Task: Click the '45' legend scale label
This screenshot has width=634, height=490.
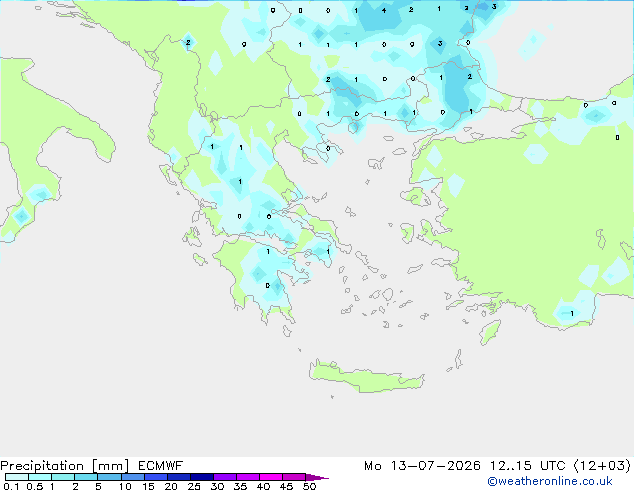Action: (x=286, y=486)
